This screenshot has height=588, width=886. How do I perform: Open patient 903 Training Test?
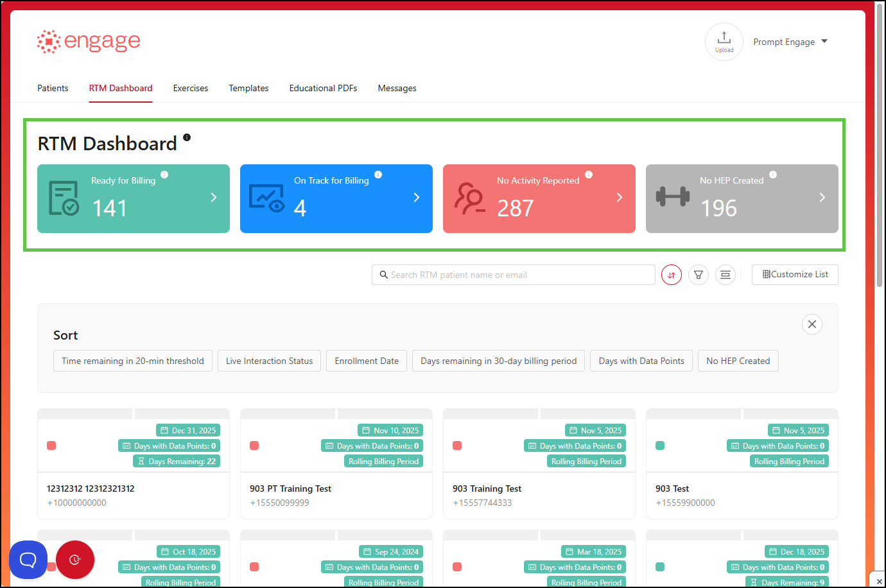tap(487, 489)
